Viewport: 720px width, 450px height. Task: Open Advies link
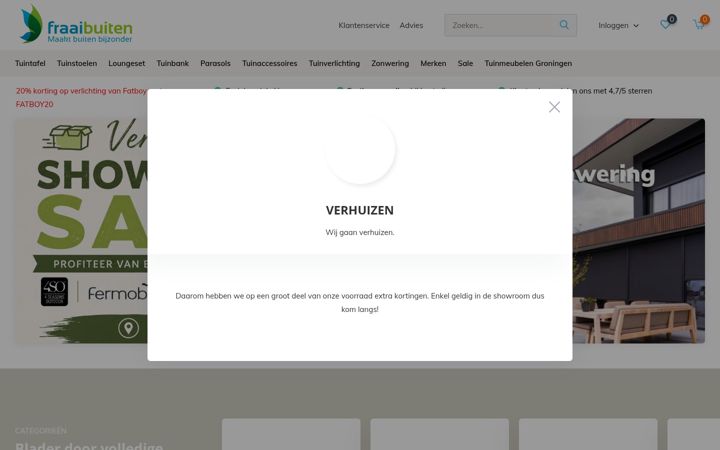[411, 25]
